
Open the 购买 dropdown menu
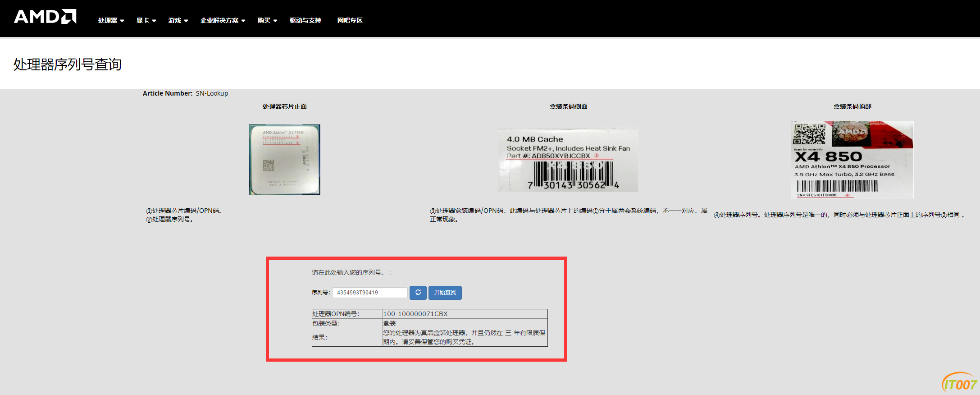coord(267,20)
